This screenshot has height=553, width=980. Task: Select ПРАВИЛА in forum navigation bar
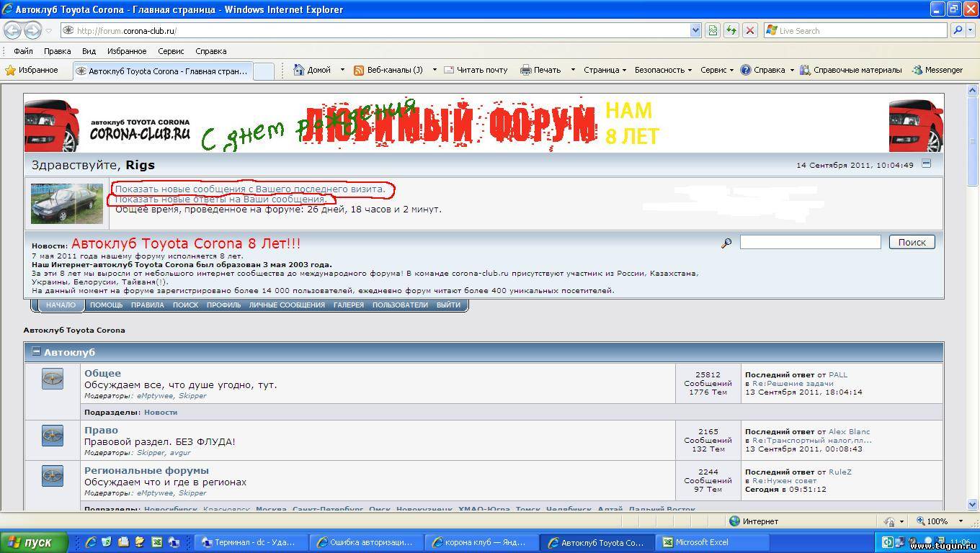[147, 305]
